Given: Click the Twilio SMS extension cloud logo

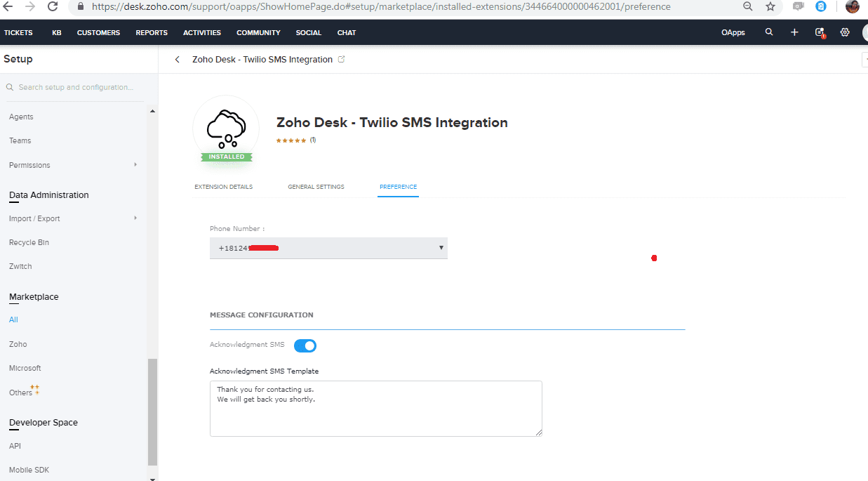Looking at the screenshot, I should tap(226, 129).
